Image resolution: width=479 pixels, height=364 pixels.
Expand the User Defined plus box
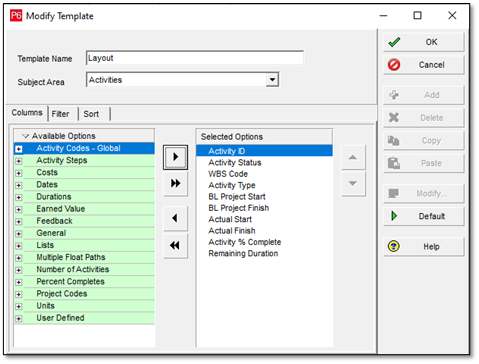pos(19,319)
